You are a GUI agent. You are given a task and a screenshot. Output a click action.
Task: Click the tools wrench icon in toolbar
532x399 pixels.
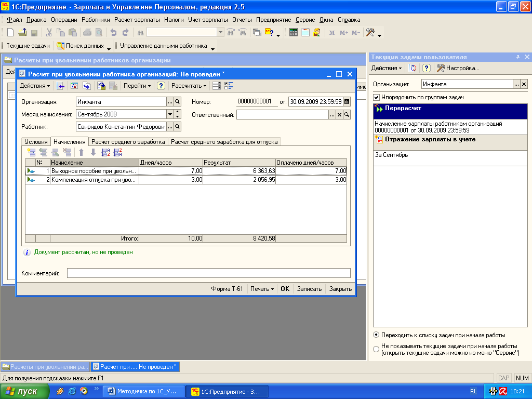370,33
